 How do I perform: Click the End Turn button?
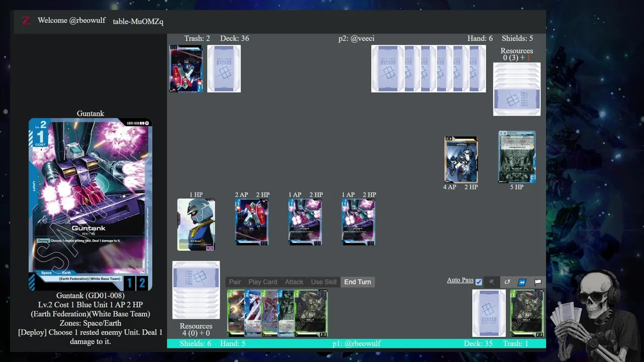click(x=358, y=282)
